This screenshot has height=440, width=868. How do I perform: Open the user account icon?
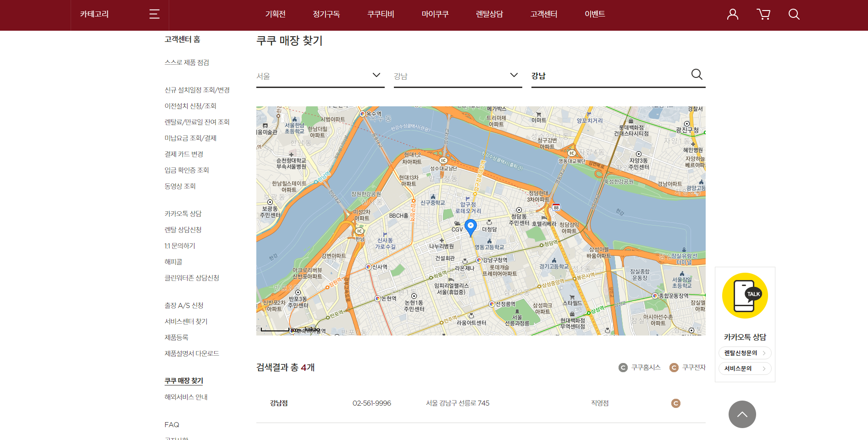click(733, 14)
